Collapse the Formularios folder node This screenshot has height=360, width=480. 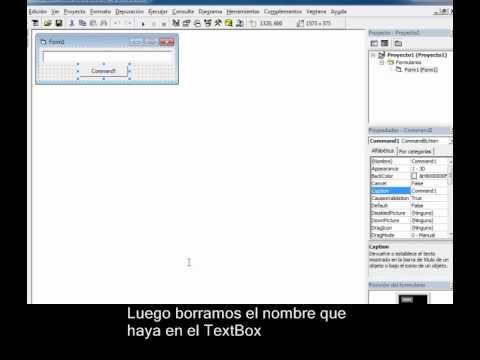click(382, 62)
